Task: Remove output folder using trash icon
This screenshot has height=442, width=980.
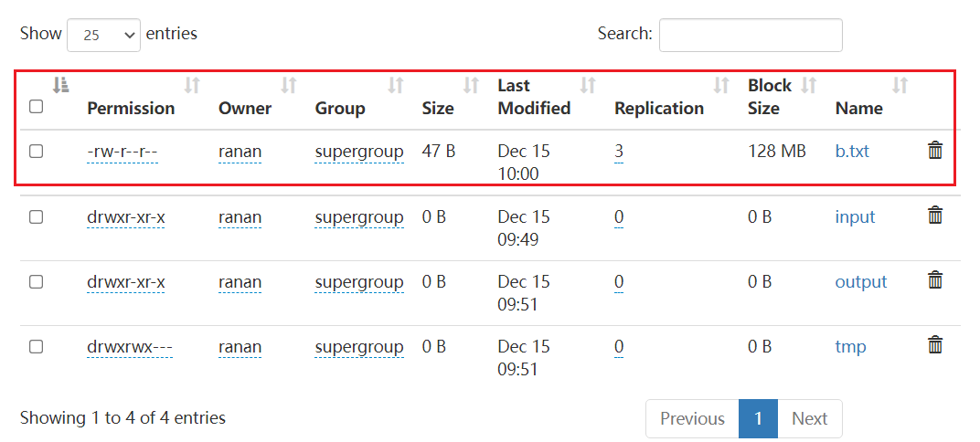Action: pyautogui.click(x=935, y=280)
